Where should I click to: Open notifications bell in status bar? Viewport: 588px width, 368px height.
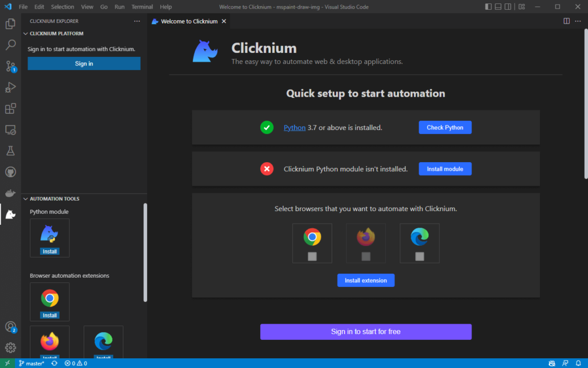(x=578, y=363)
